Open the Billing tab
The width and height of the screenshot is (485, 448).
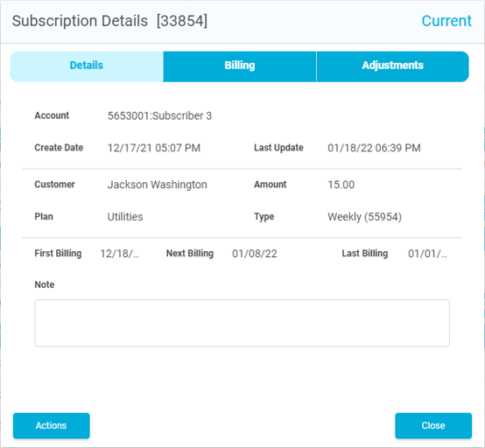pos(240,66)
